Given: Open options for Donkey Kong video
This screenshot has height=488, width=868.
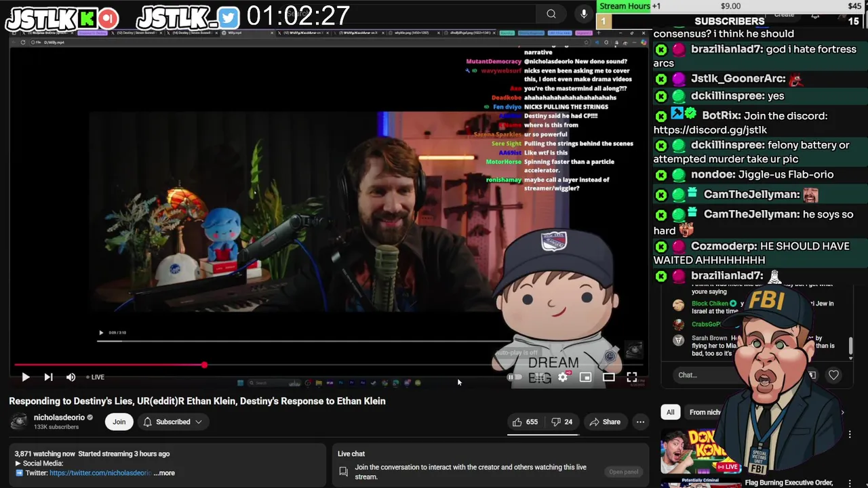Looking at the screenshot, I should click(x=850, y=434).
